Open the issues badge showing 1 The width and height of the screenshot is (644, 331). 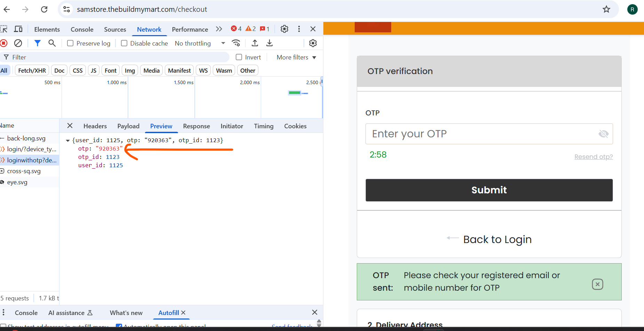click(265, 29)
